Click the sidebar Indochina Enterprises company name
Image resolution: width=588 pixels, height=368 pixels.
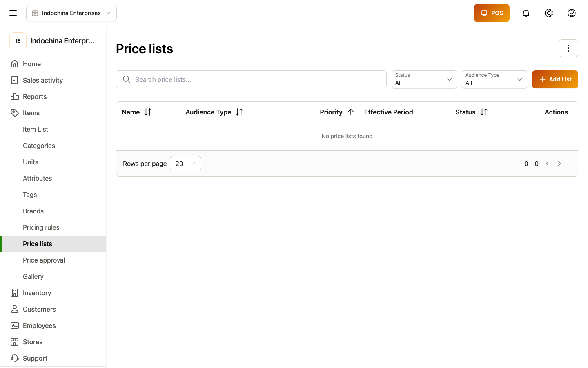[62, 41]
